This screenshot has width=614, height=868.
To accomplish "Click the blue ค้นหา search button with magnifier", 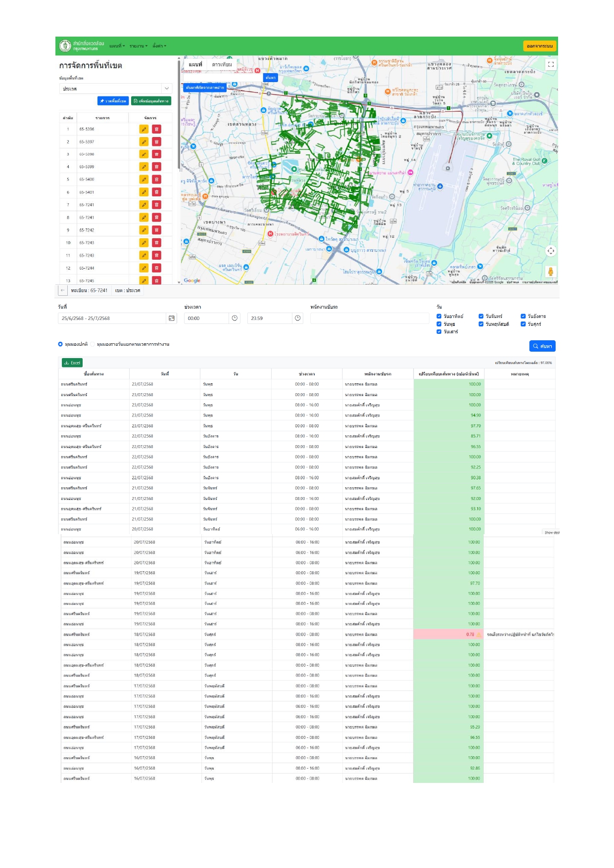I will click(x=542, y=346).
